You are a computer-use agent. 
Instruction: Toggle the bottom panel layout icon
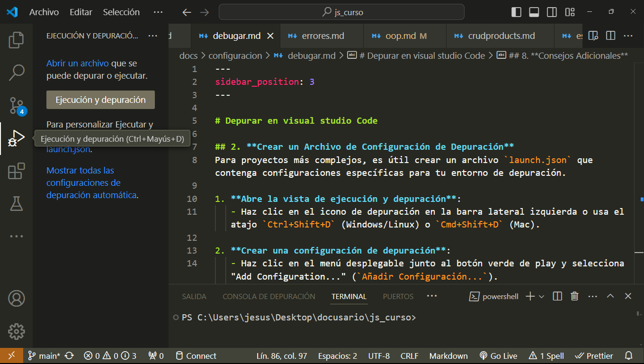pos(534,12)
